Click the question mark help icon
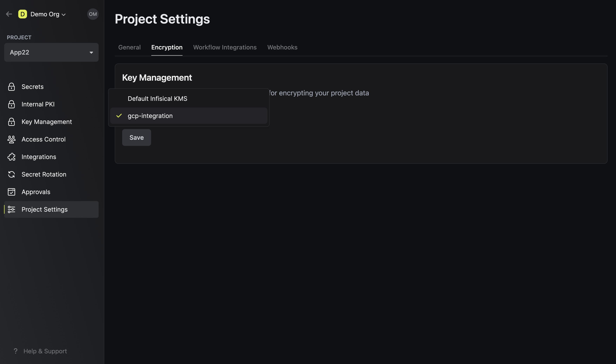This screenshot has width=616, height=364. [15, 351]
